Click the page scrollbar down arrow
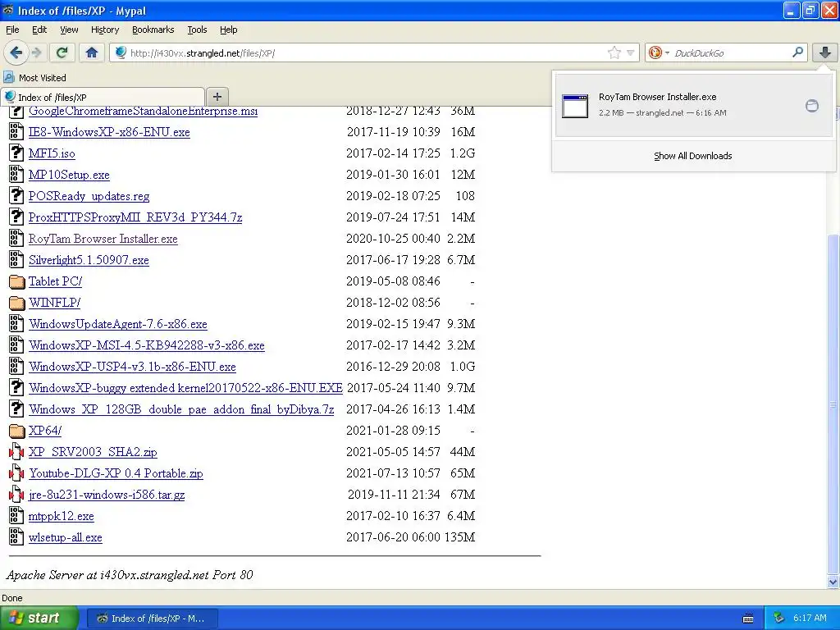The image size is (840, 630). [833, 582]
